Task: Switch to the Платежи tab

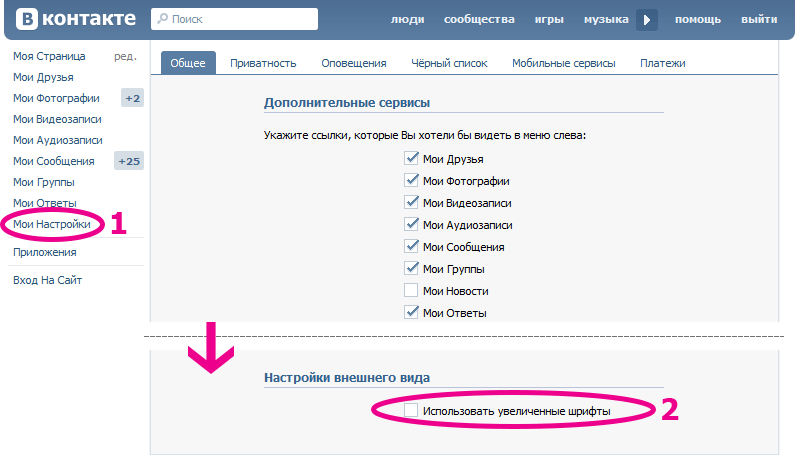Action: pos(662,63)
